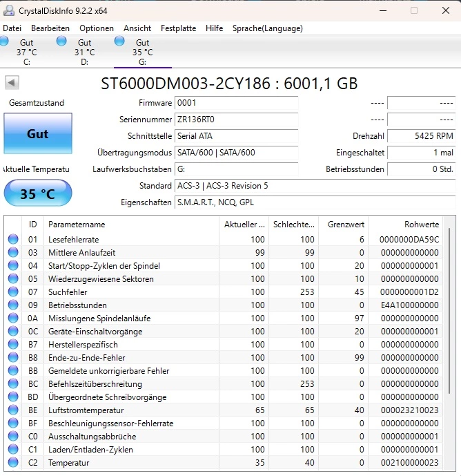This screenshot has height=476, width=461.
Task: Click the status orb for Gemeldete unkorrigierbare Fehler
Action: point(13,371)
